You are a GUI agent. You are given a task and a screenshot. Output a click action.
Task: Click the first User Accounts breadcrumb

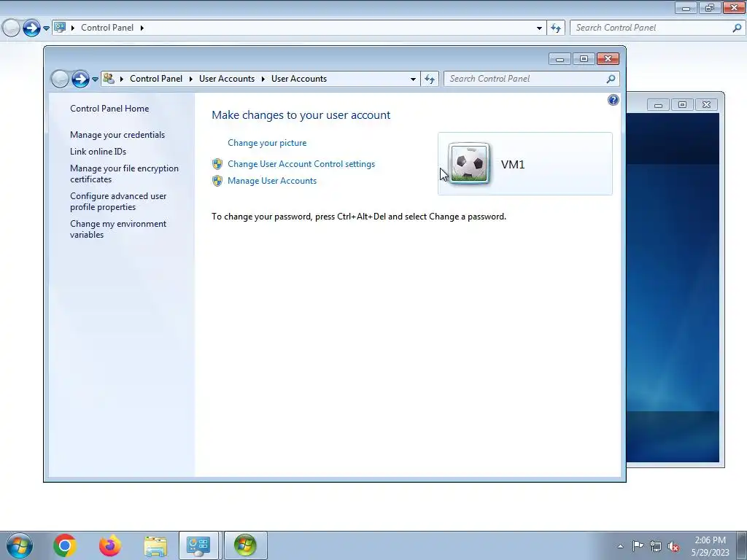(227, 79)
